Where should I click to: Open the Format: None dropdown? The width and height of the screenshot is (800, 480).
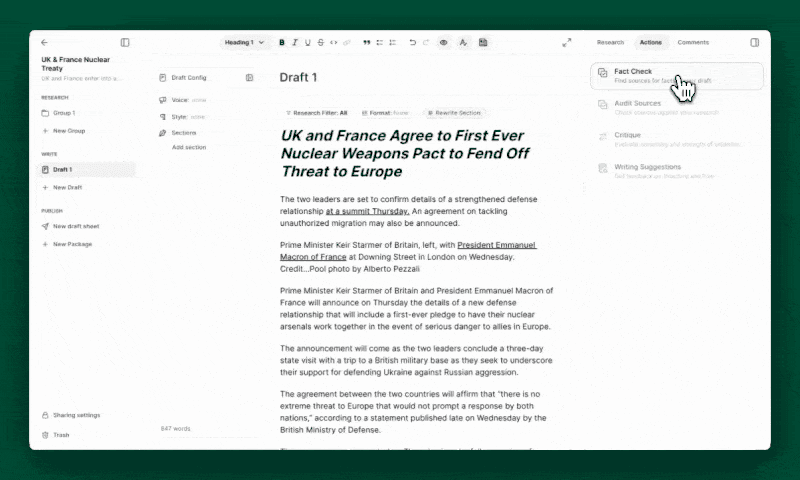[385, 113]
